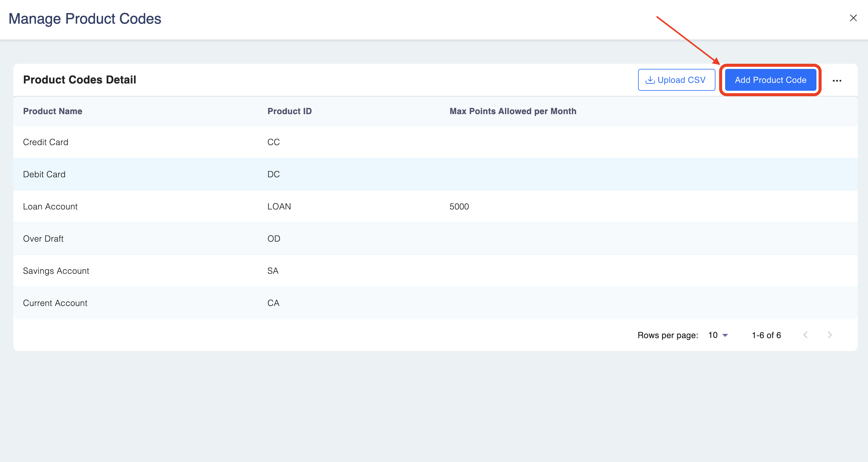The height and width of the screenshot is (462, 868).
Task: Select the Loan Account row
Action: [x=50, y=206]
